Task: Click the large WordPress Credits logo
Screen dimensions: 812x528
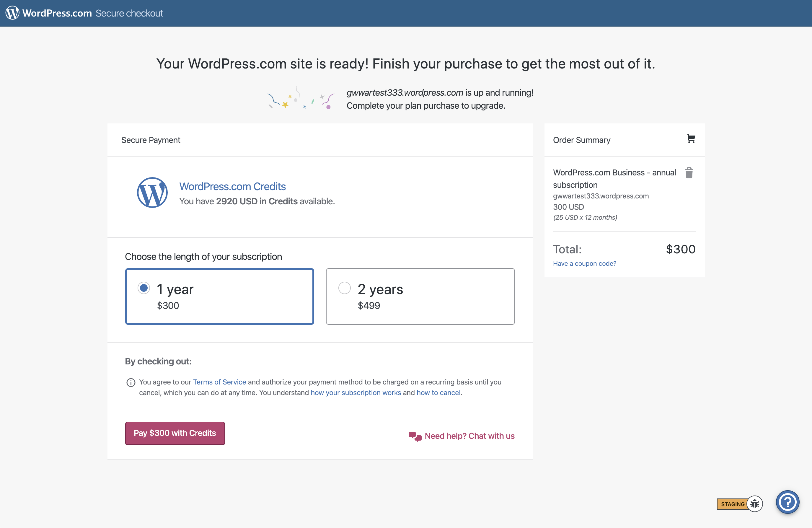Action: pyautogui.click(x=152, y=193)
